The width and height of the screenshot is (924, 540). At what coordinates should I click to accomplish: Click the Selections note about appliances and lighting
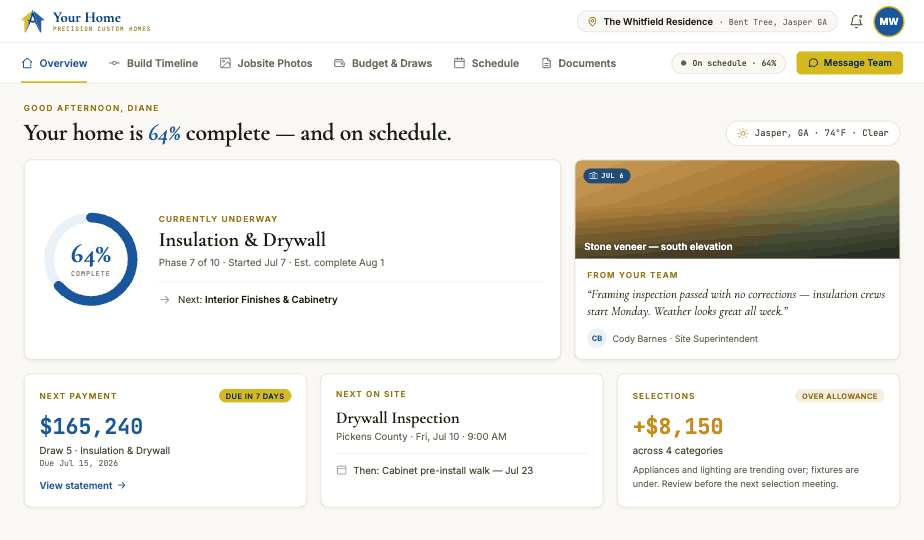[745, 477]
